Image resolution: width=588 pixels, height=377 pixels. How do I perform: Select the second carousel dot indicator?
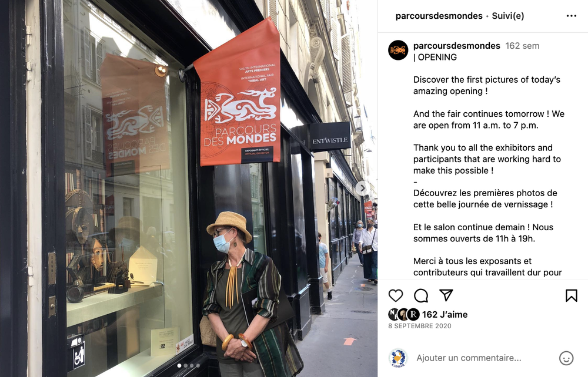(185, 365)
